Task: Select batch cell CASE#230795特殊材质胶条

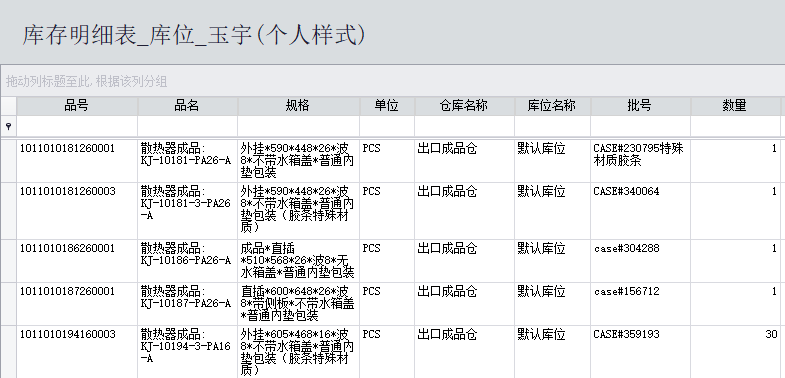Action: point(640,161)
